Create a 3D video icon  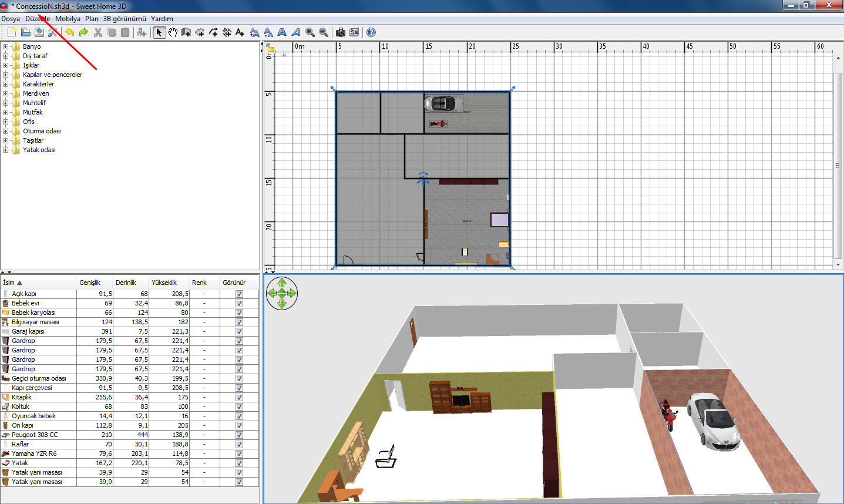[x=354, y=32]
